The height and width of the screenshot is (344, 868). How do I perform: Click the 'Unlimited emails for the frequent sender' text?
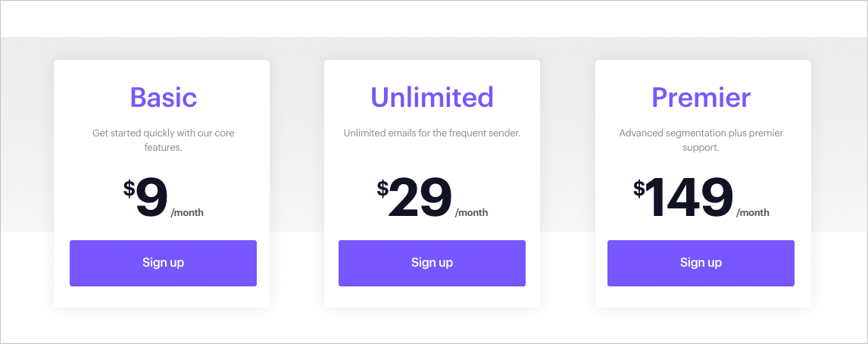coord(432,133)
